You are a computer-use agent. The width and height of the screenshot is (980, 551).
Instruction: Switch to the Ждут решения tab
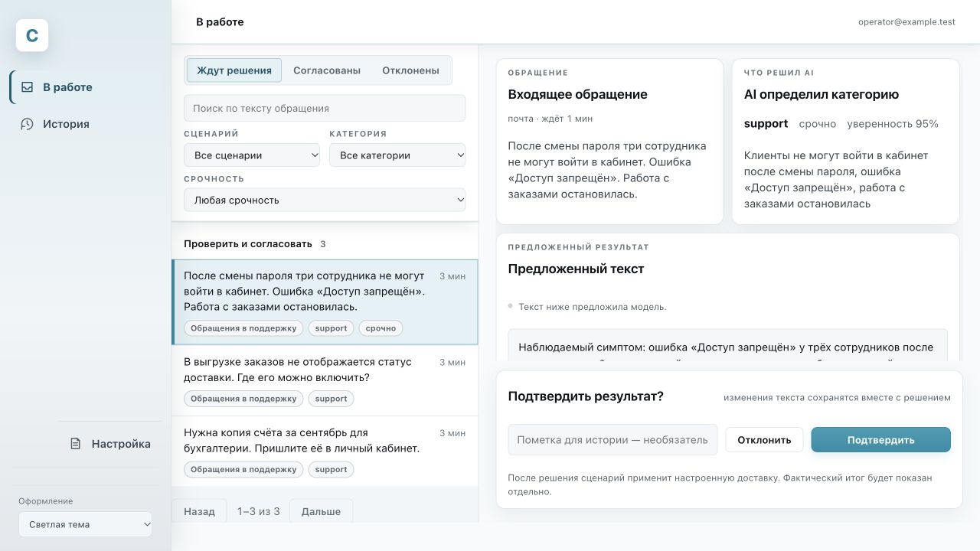[234, 70]
